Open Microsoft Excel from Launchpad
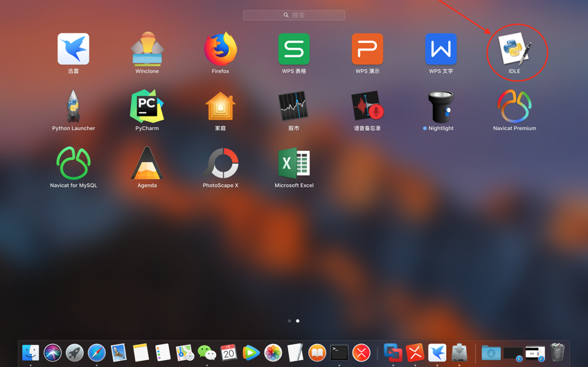 tap(294, 163)
